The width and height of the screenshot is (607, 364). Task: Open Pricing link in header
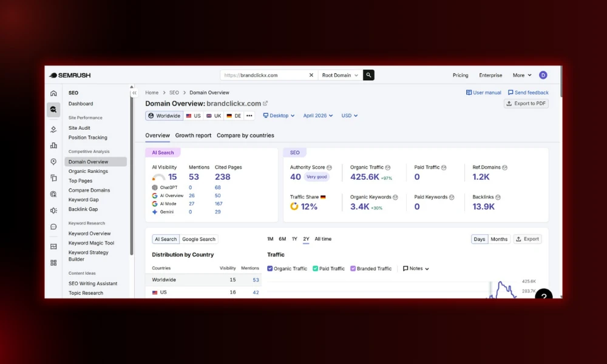point(460,75)
